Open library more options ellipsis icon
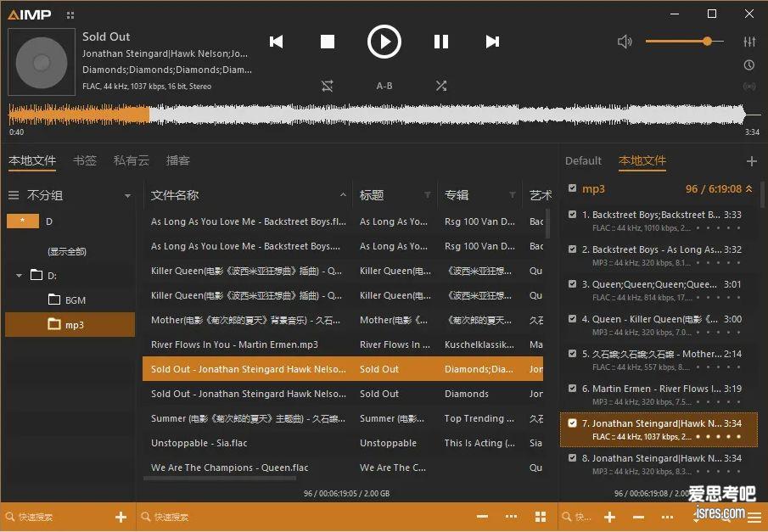 coord(511,517)
